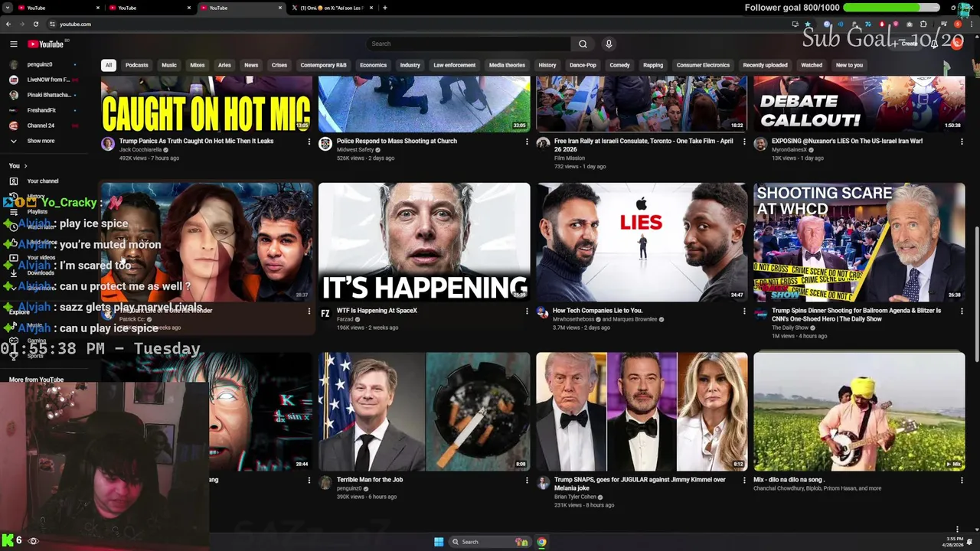Open a new browser tab with plus
The height and width of the screenshot is (551, 980).
point(384,8)
